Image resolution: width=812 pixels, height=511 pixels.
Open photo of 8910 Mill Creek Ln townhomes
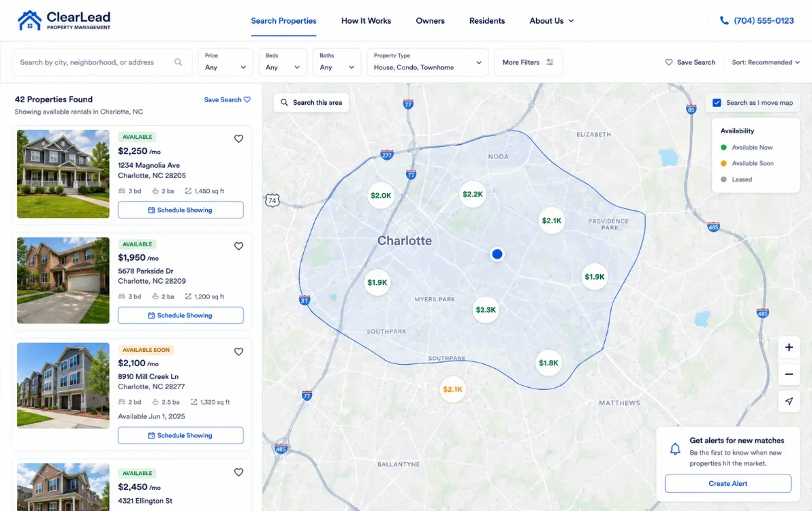tap(63, 385)
